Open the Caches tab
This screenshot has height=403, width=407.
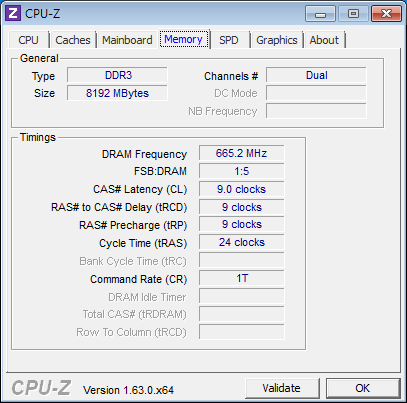pos(73,40)
